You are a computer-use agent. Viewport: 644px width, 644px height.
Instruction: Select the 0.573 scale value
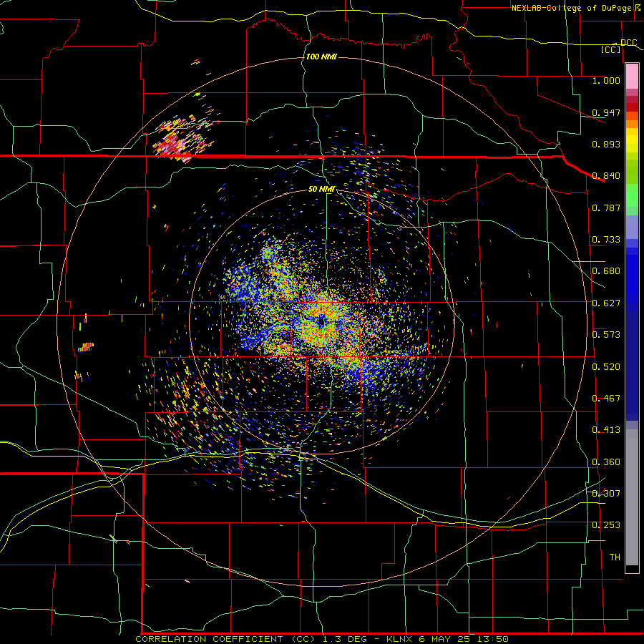(x=606, y=334)
